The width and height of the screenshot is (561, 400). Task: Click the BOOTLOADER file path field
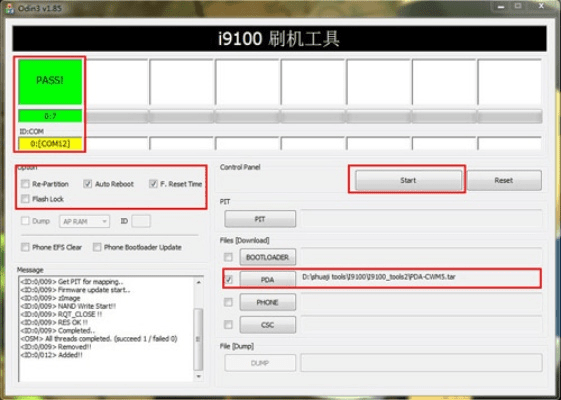(x=421, y=257)
